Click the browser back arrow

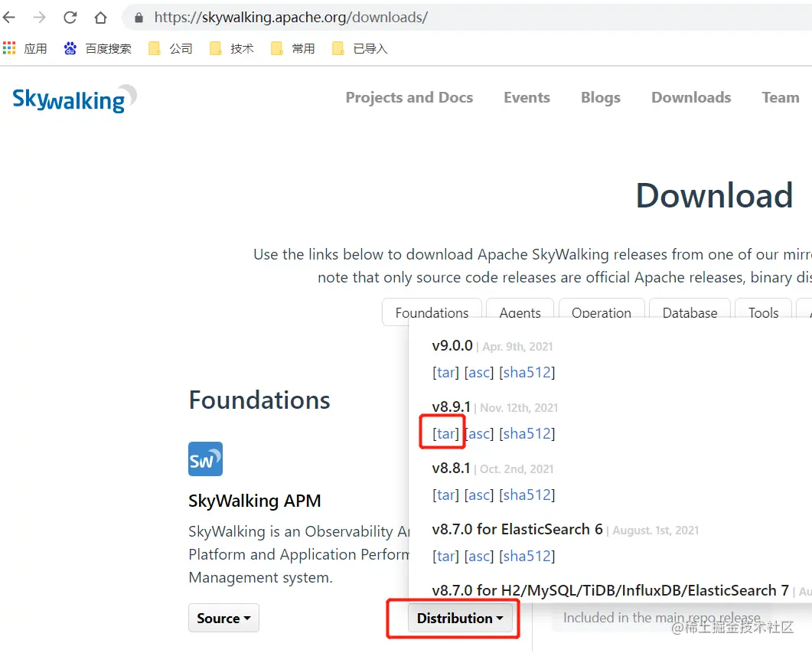9,18
